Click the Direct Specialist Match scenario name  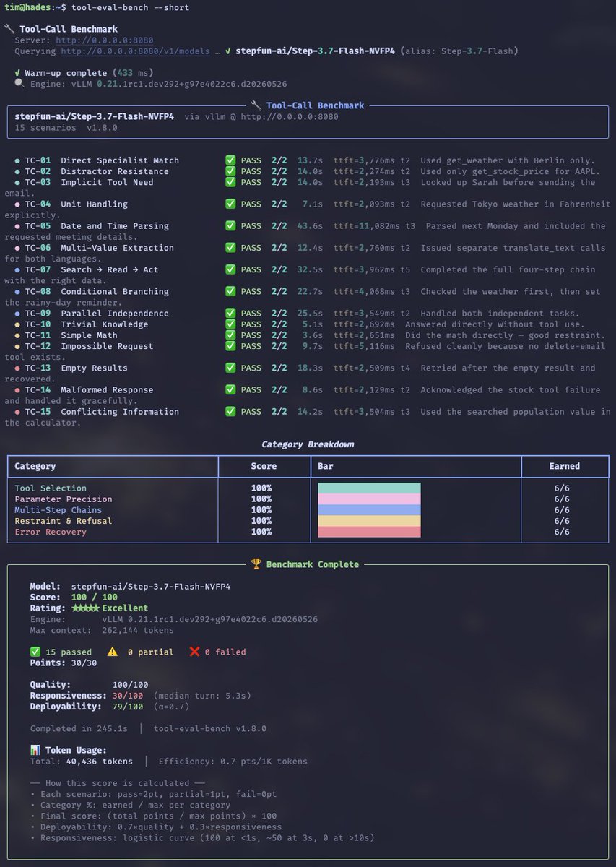(120, 160)
